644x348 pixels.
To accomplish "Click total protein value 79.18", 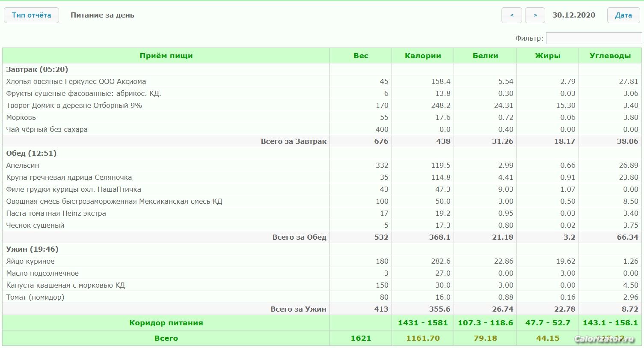I will pyautogui.click(x=485, y=338).
